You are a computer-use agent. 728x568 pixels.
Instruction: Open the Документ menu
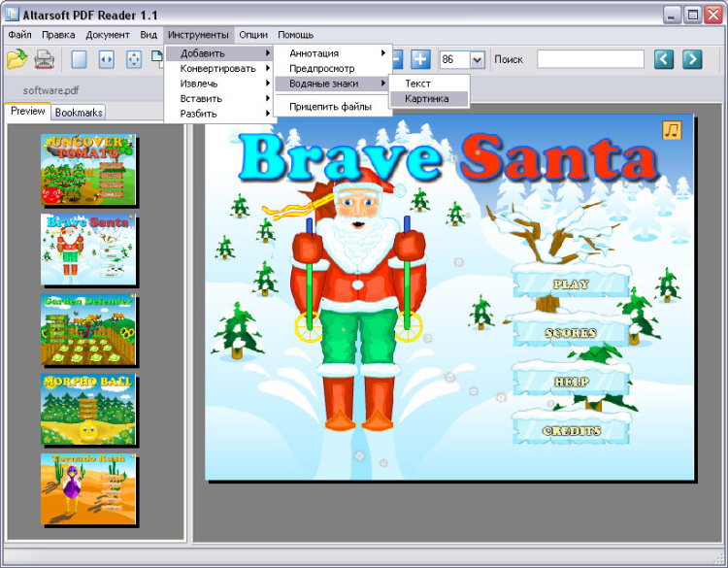(108, 35)
